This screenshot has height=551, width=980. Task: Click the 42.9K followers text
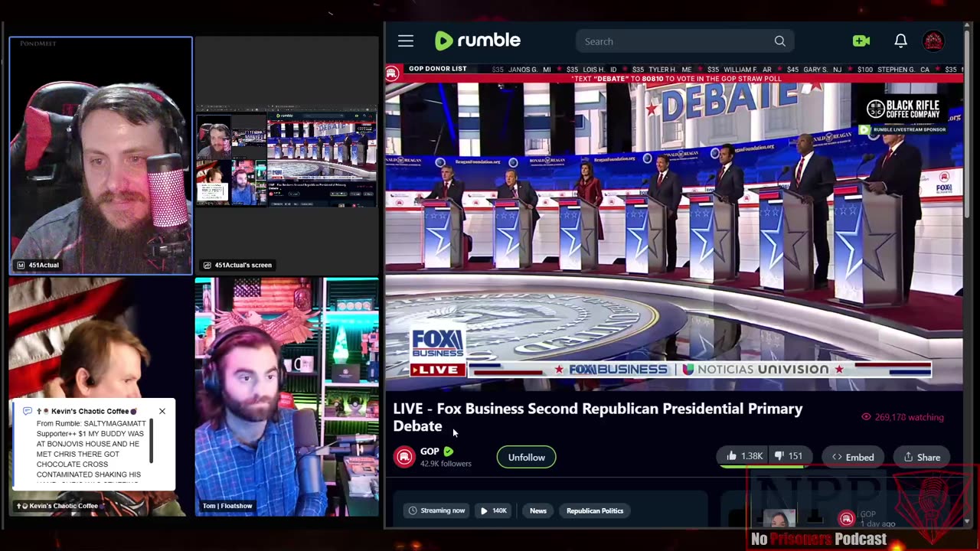pos(446,464)
